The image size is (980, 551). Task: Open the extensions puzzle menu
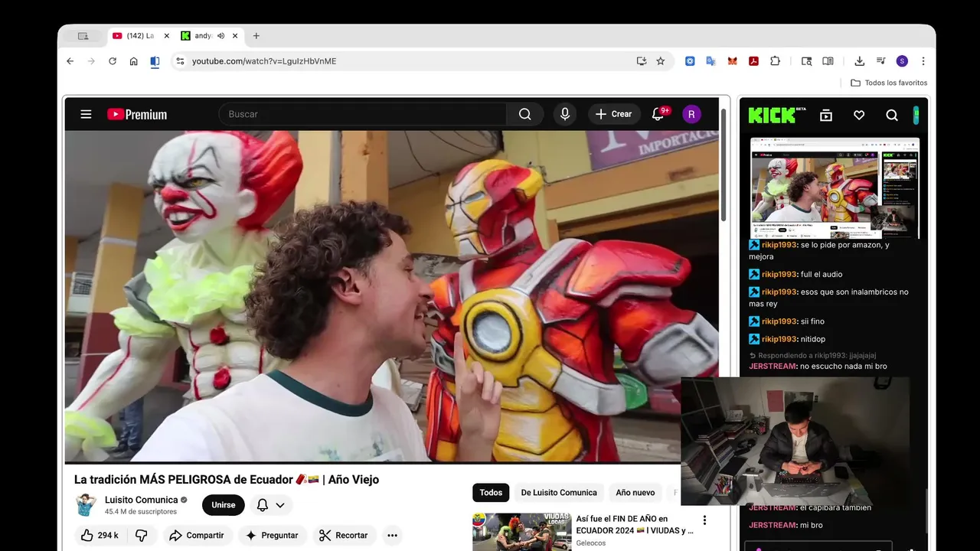click(775, 61)
